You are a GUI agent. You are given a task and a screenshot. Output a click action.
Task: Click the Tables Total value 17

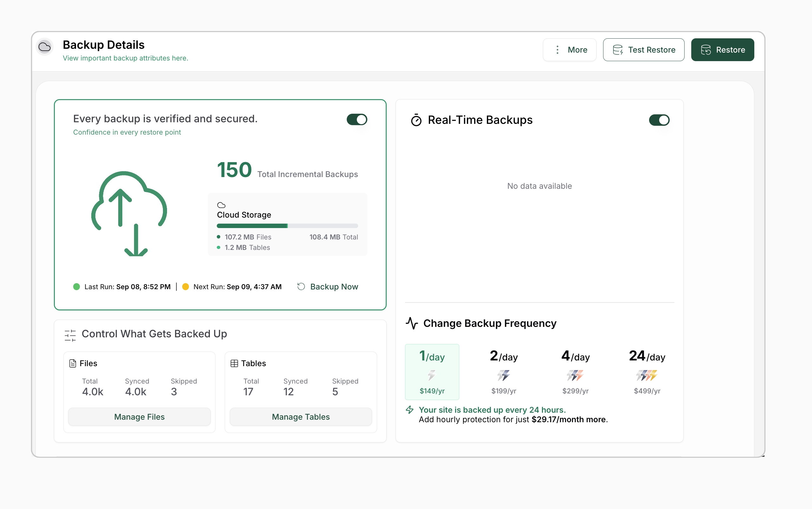[248, 391]
